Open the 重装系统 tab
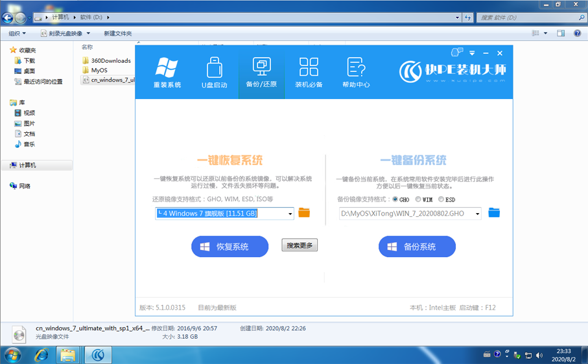Image resolution: width=588 pixels, height=364 pixels. pos(167,73)
